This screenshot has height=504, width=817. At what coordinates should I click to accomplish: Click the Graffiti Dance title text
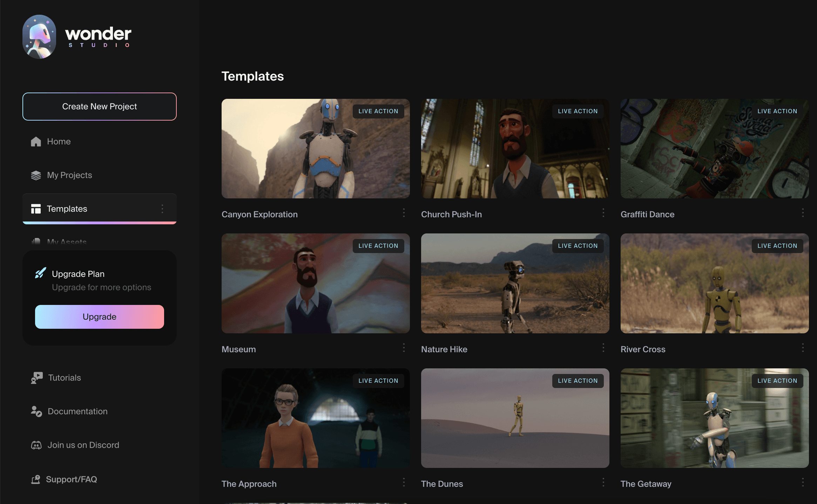click(x=647, y=214)
